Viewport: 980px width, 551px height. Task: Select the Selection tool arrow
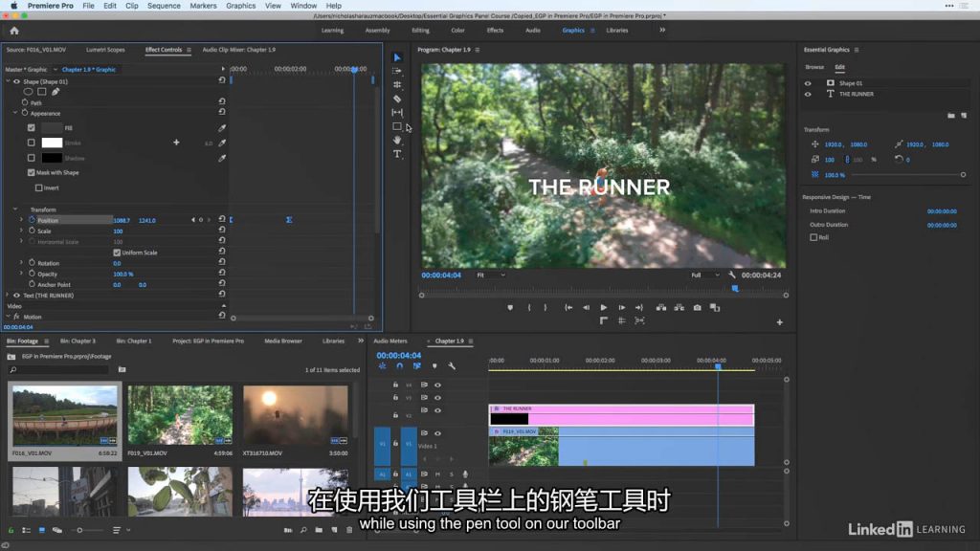coord(397,57)
